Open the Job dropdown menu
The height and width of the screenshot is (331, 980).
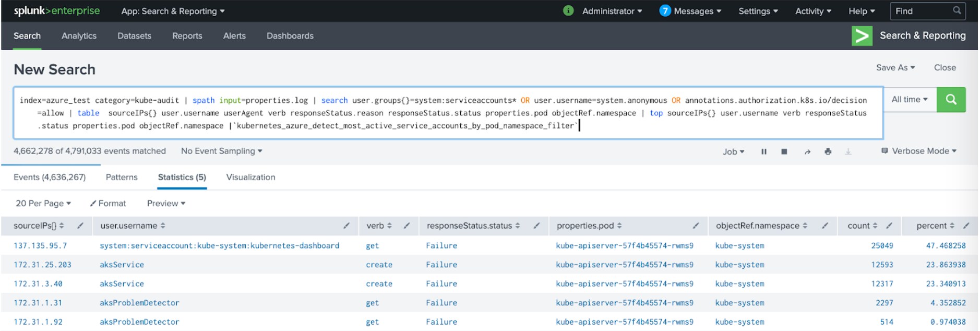(x=733, y=151)
